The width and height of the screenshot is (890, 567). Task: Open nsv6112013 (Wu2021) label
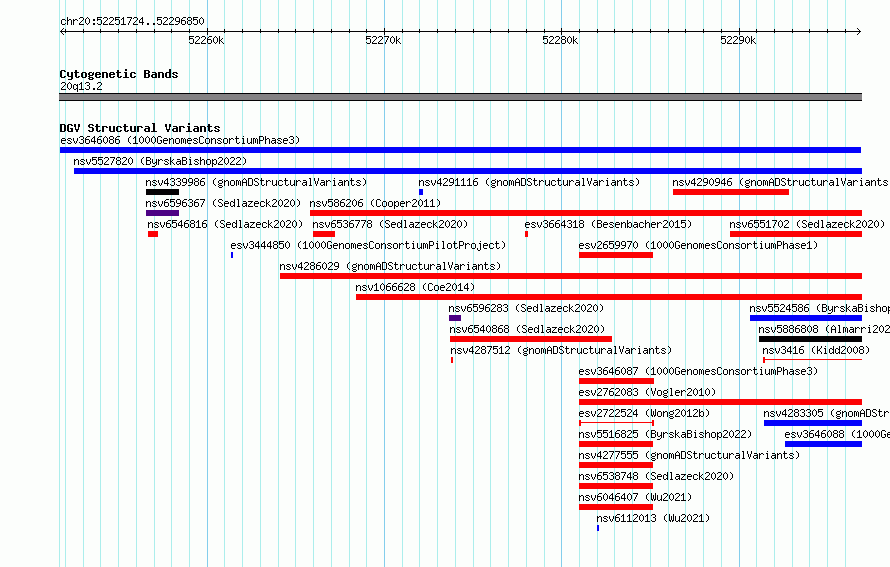coord(653,518)
